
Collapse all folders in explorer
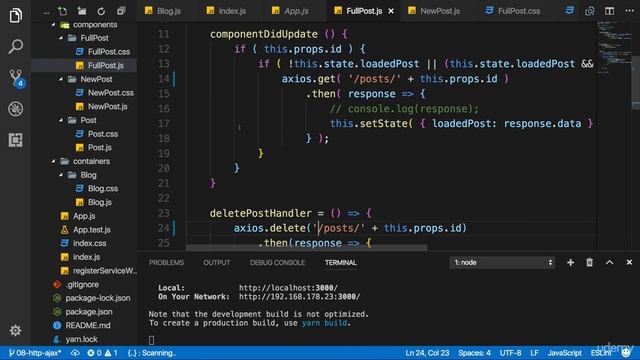coord(121,11)
